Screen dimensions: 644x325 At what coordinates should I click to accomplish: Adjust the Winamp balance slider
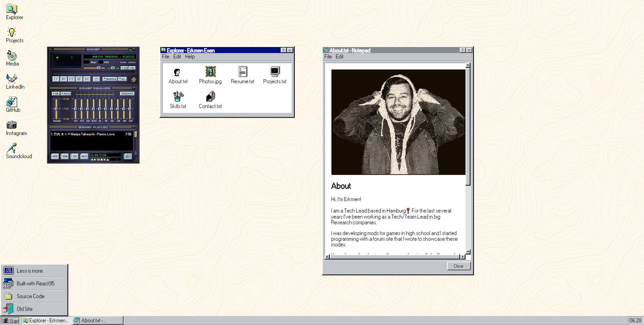pos(113,68)
